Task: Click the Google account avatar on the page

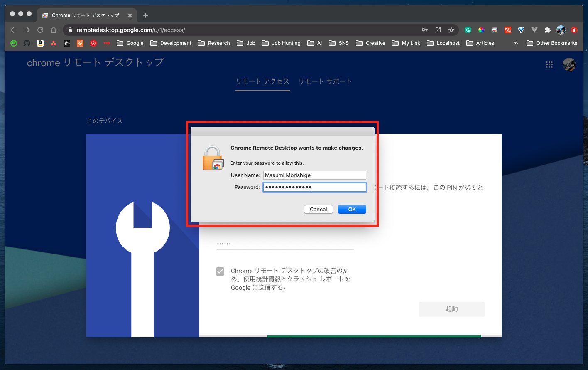Action: click(x=569, y=64)
